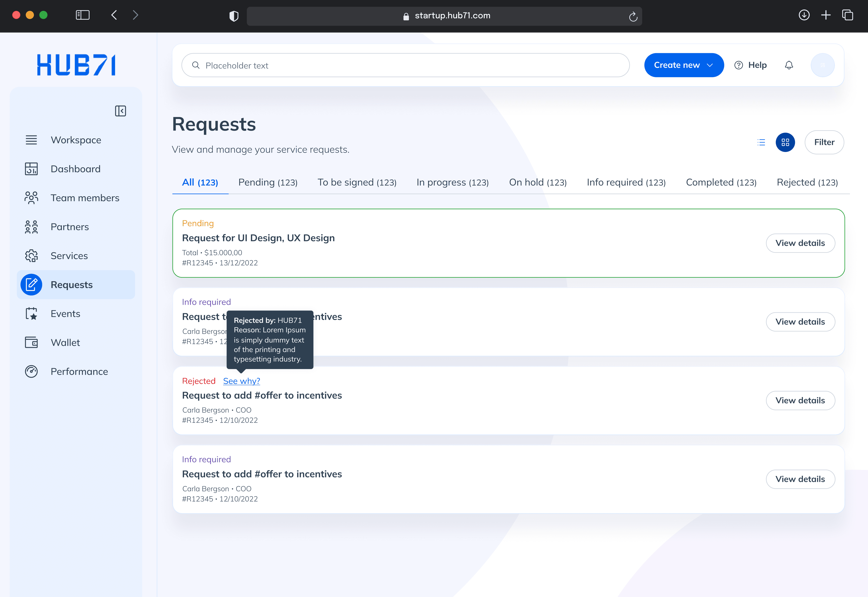This screenshot has width=868, height=597.
Task: Select the Rejected tab
Action: pyautogui.click(x=807, y=182)
